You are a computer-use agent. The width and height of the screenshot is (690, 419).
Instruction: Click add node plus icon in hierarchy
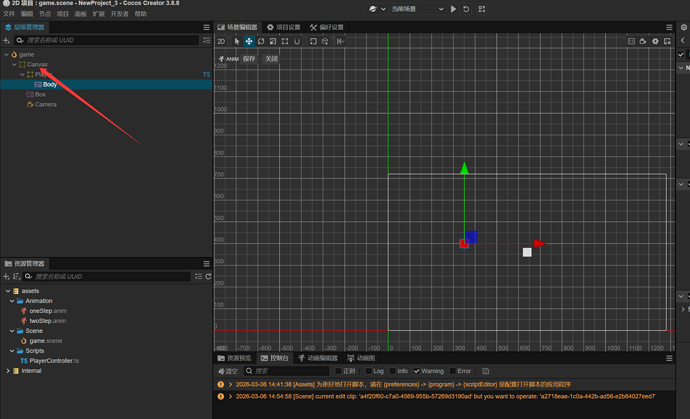click(6, 41)
